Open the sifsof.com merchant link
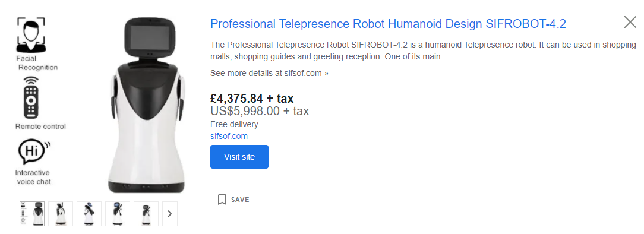644x234 pixels. (x=229, y=136)
